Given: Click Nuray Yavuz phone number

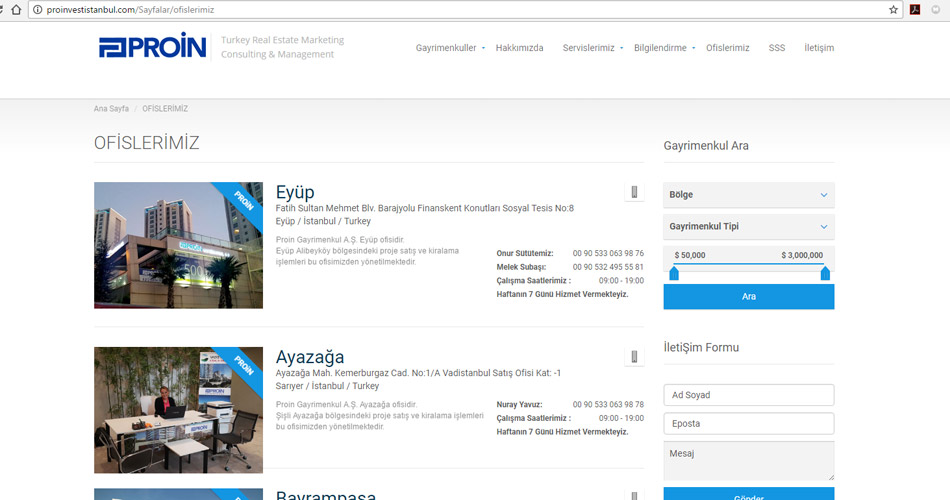Looking at the screenshot, I should [x=608, y=404].
